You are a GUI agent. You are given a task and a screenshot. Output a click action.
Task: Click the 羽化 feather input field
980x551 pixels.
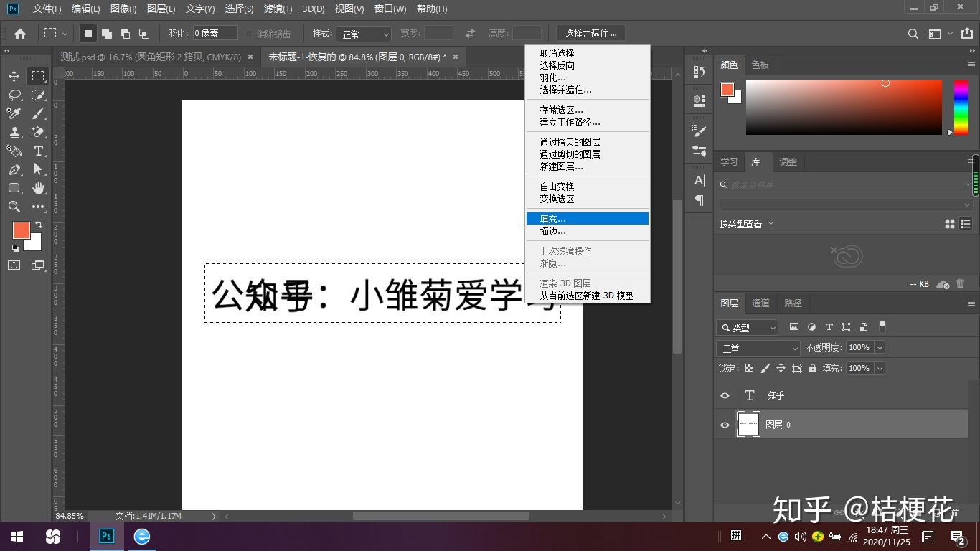pos(215,33)
